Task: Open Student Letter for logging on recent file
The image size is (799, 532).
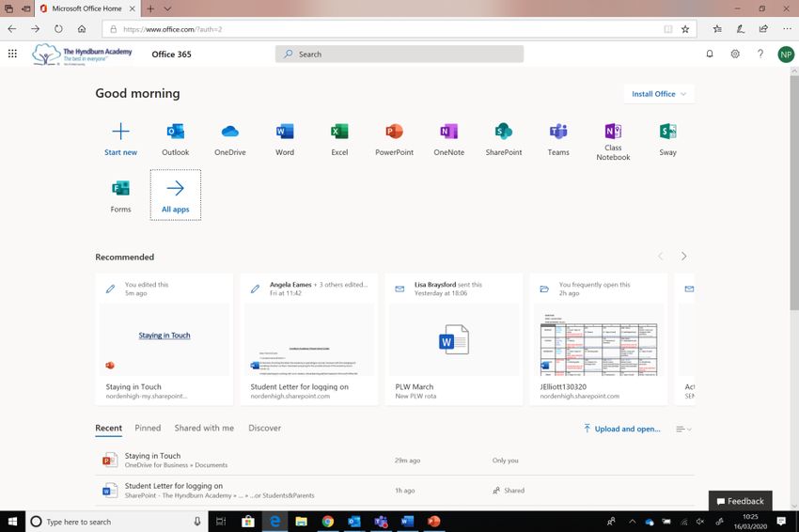Action: click(395, 491)
